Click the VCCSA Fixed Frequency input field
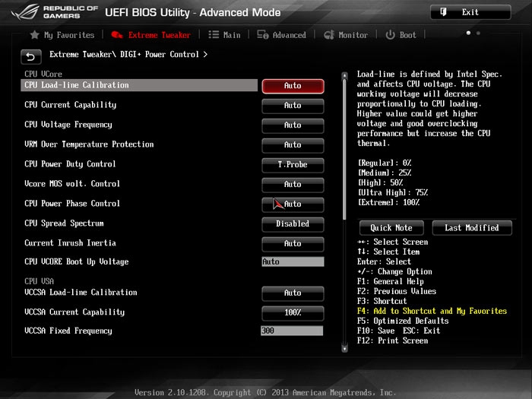The height and width of the screenshot is (399, 532). 293,331
